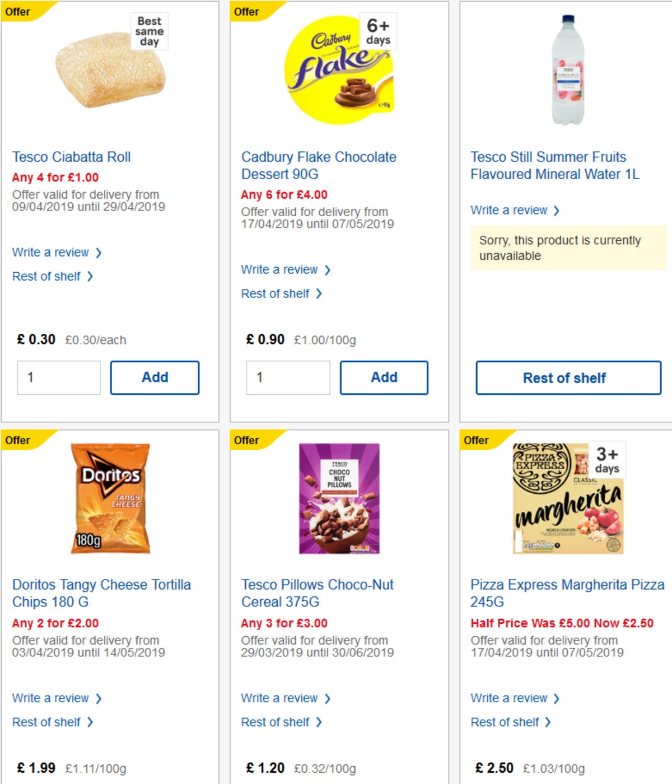Image resolution: width=672 pixels, height=784 pixels.
Task: Add the Cadbury Flake Dessert to basket
Action: tap(384, 377)
